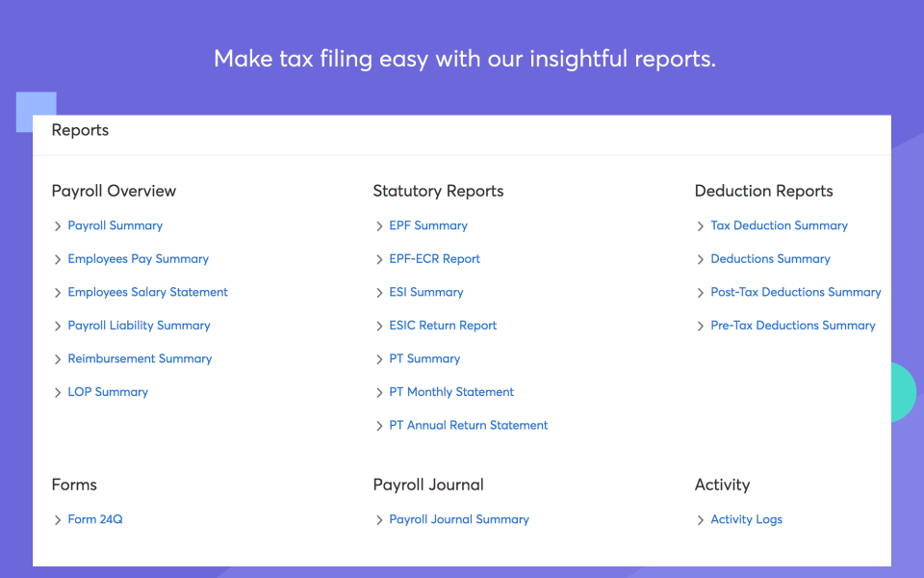View the EPF Summary report
This screenshot has width=924, height=578.
coord(428,225)
